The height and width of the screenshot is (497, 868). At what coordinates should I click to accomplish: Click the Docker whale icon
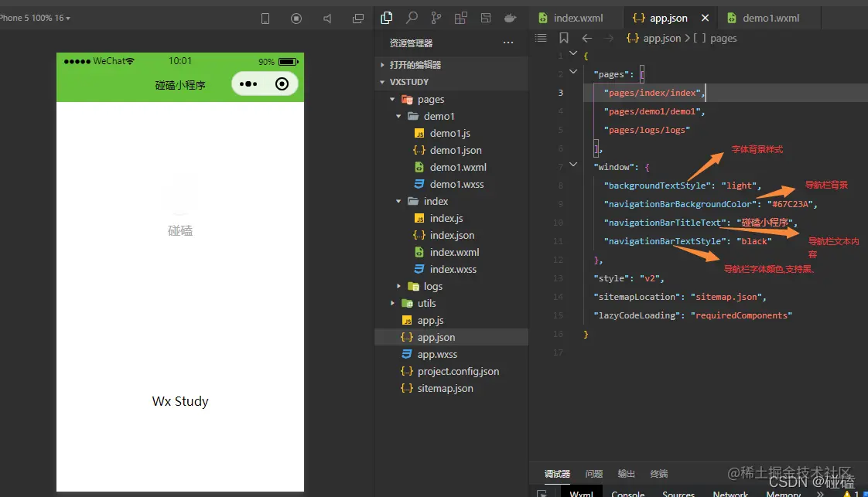[x=510, y=18]
